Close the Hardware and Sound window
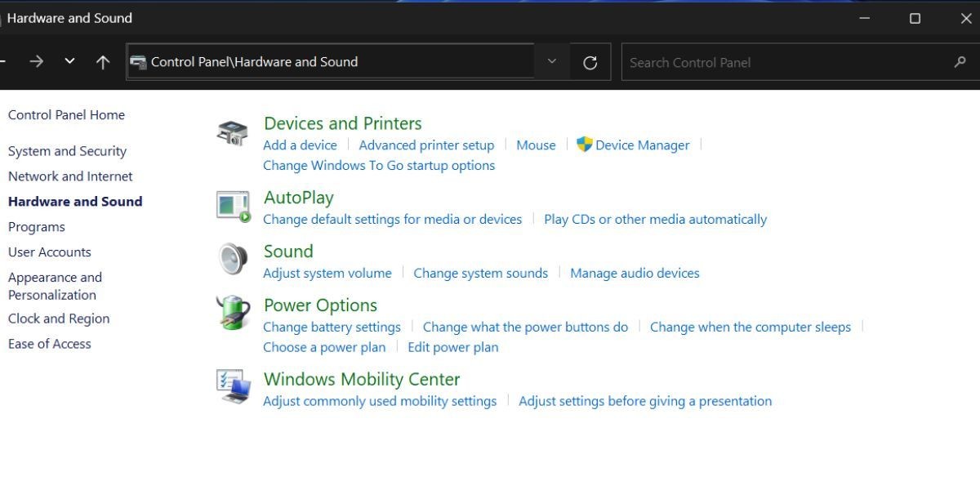 coord(966,18)
